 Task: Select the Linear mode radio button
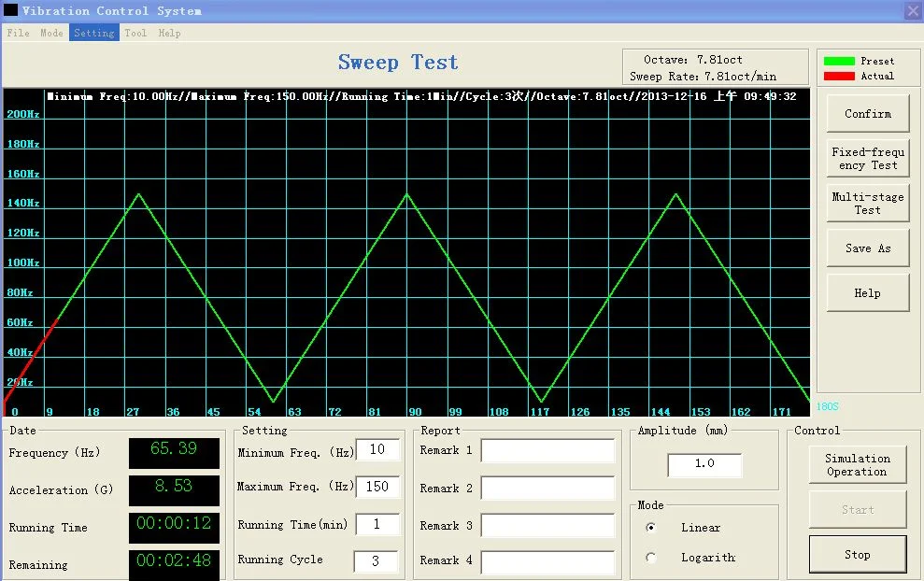point(651,528)
